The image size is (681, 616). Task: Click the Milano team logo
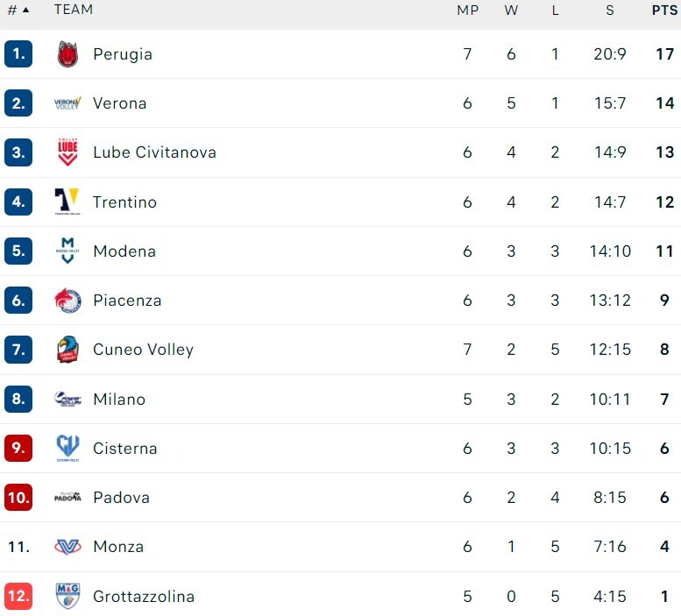67,400
